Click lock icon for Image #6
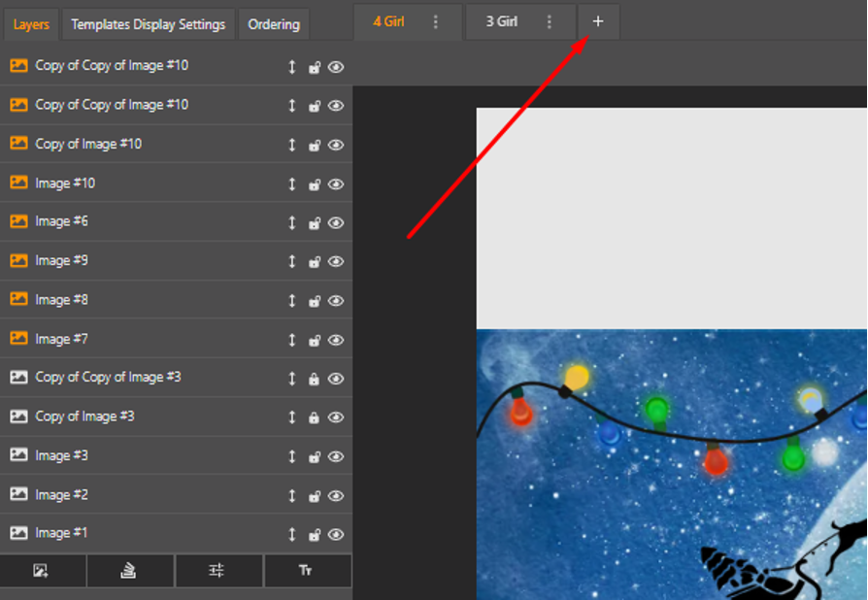 tap(314, 223)
